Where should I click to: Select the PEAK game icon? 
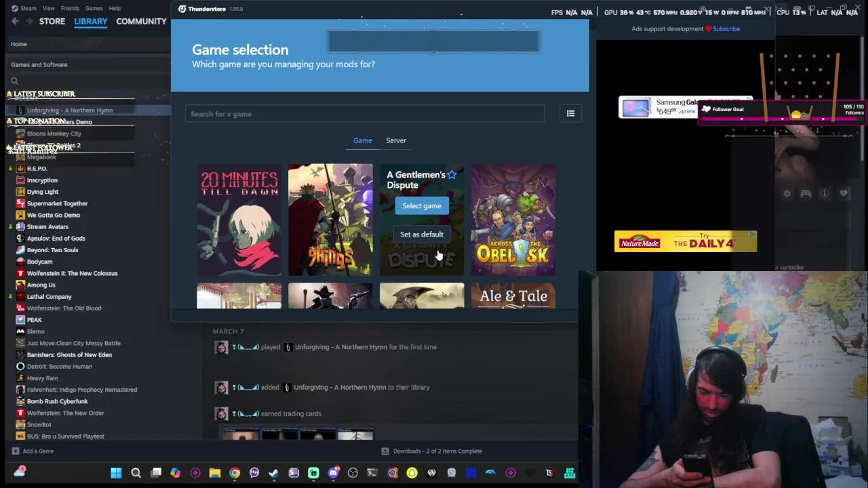click(20, 320)
